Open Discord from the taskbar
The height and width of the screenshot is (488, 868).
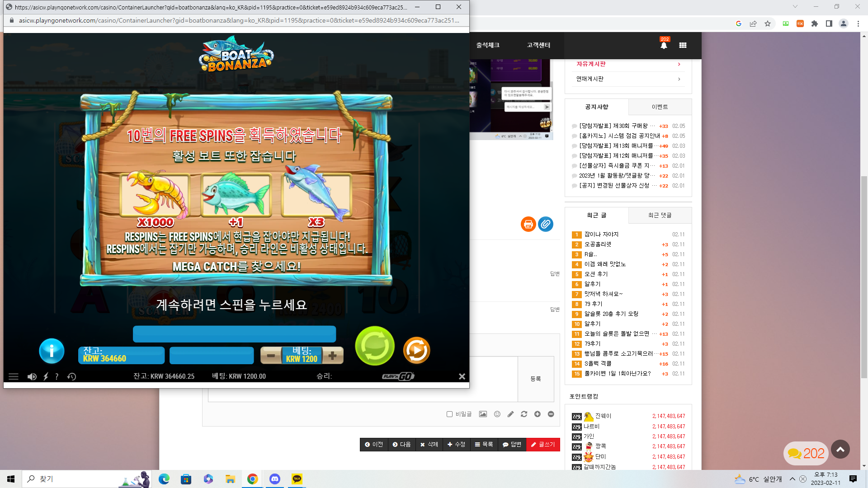(275, 479)
